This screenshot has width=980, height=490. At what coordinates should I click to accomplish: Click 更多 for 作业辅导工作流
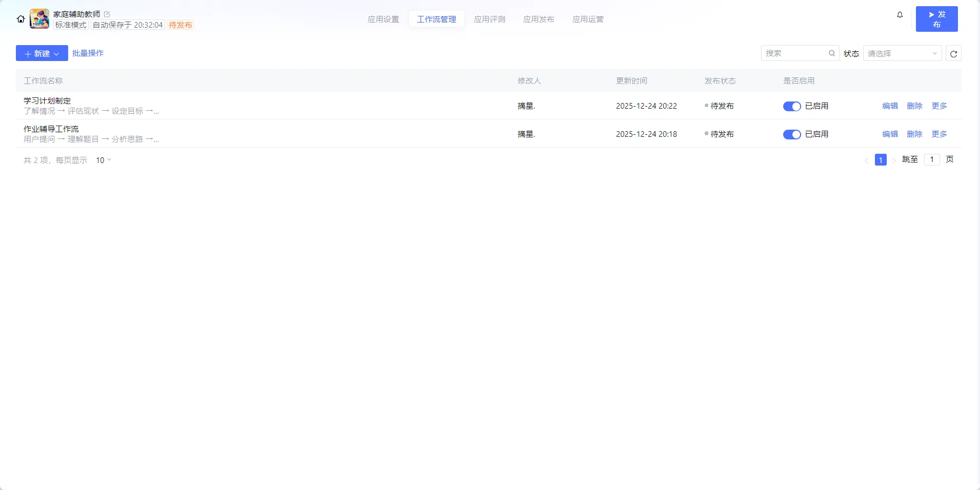click(939, 134)
